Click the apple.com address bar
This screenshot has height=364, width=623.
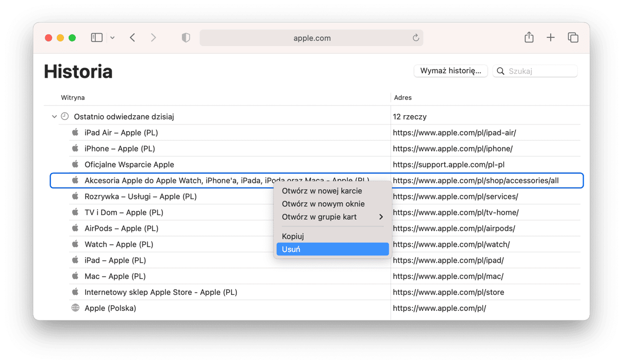pos(311,38)
